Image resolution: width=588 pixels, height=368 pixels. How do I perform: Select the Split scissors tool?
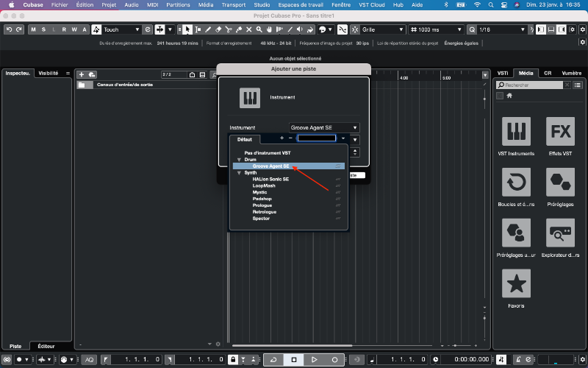click(x=229, y=29)
